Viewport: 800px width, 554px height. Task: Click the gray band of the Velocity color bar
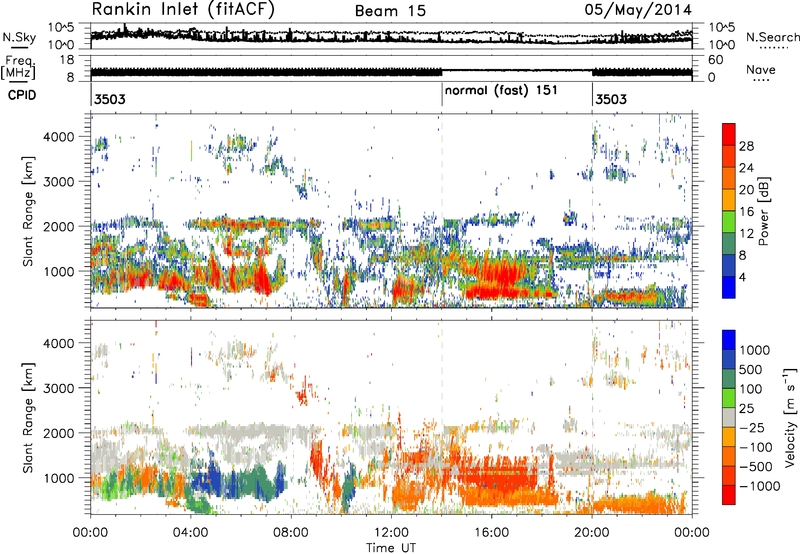tap(729, 417)
